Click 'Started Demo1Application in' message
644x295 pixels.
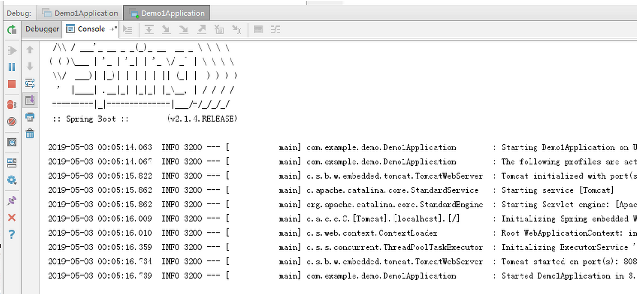pyautogui.click(x=563, y=276)
